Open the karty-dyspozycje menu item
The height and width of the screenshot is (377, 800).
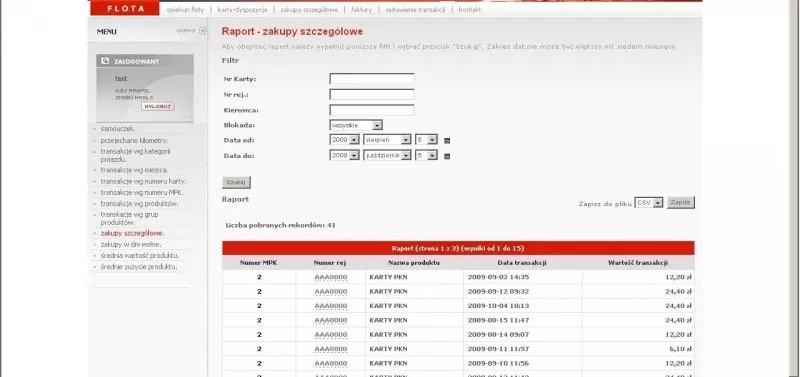242,10
